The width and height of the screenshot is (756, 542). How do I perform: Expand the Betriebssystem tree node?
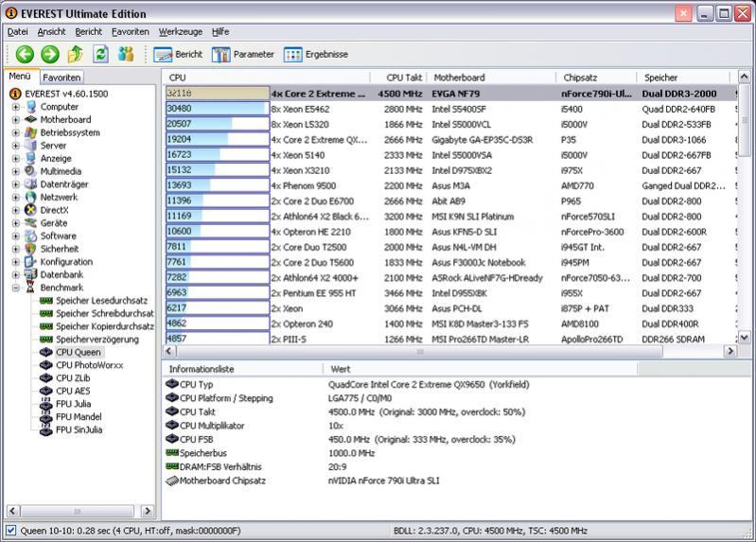(x=16, y=132)
